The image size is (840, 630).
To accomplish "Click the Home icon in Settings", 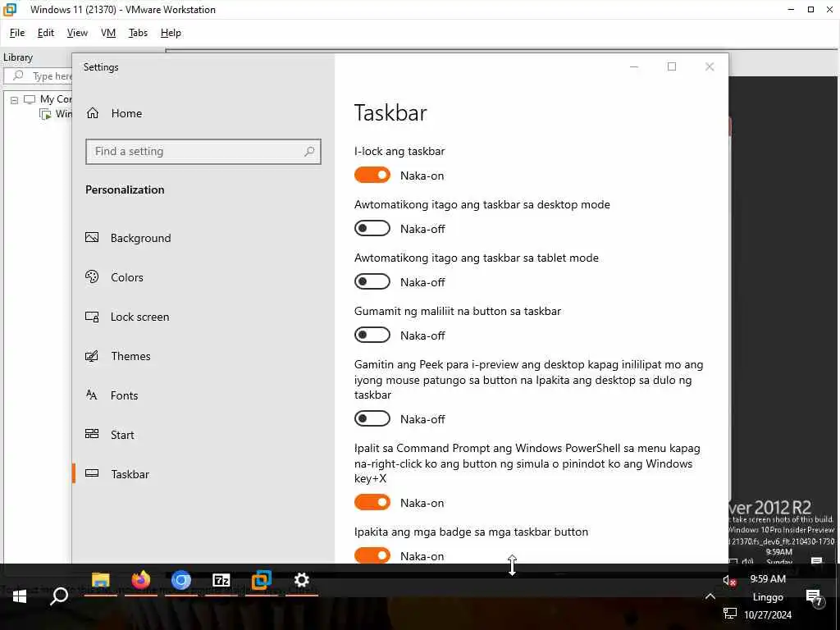I will pos(93,113).
